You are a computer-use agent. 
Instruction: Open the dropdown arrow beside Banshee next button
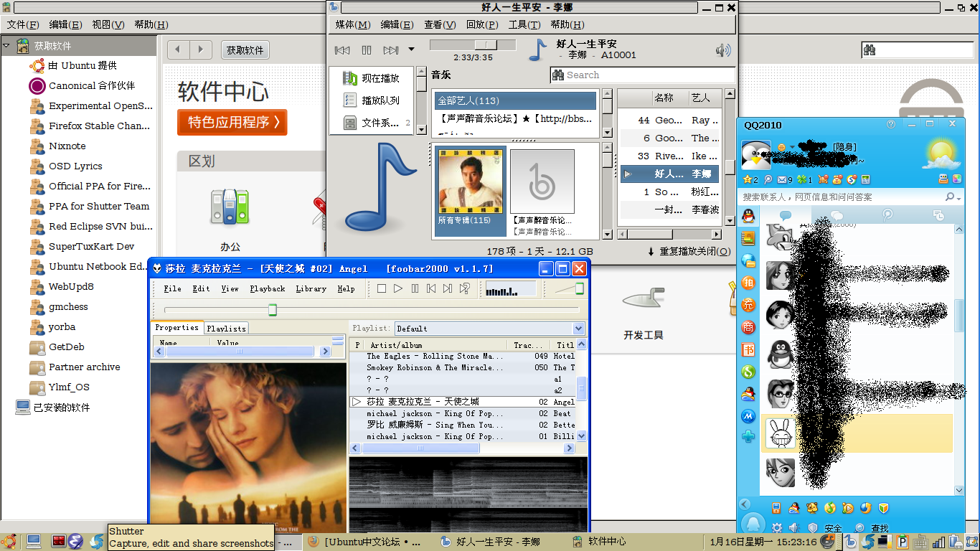click(x=411, y=50)
